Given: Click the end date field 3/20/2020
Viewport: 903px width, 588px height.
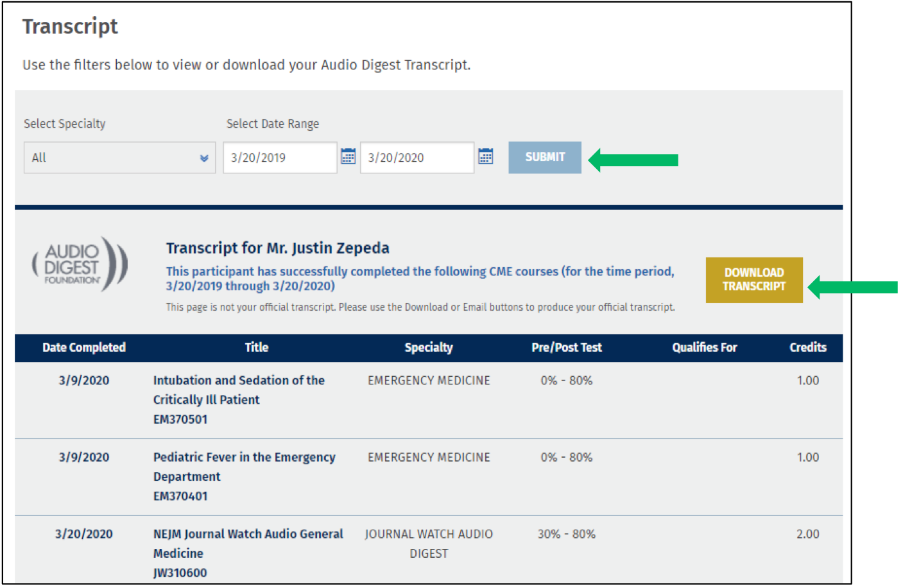Looking at the screenshot, I should (417, 158).
